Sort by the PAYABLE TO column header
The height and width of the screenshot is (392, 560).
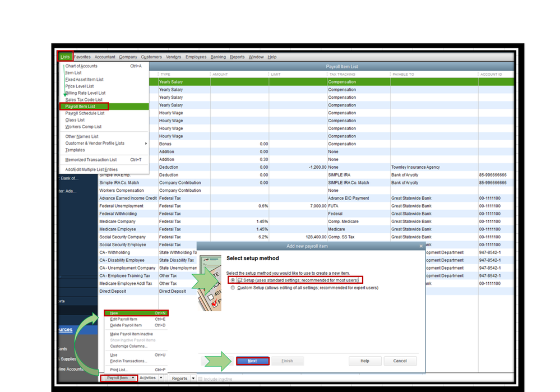coord(434,75)
